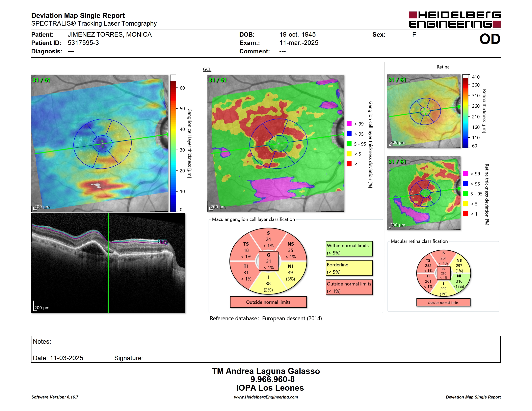Viewport: 532px width, 411px height.
Task: Open www.HeidelbergEngineering.com footer link
Action: (266, 397)
